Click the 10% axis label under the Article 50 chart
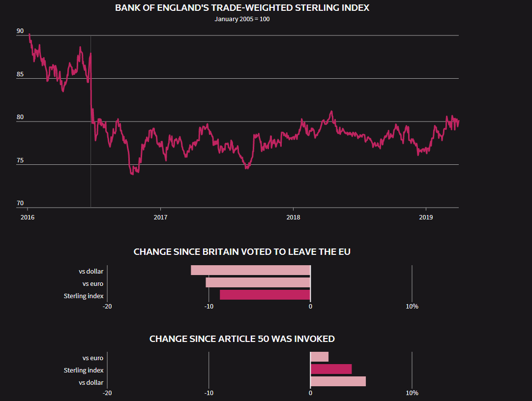The width and height of the screenshot is (532, 401). coord(412,393)
